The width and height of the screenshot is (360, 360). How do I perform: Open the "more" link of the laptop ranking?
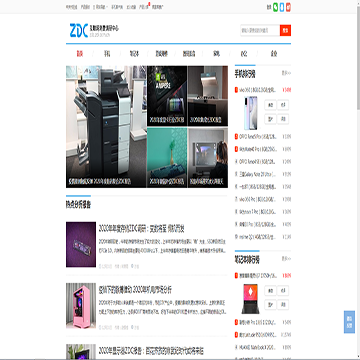click(286, 258)
